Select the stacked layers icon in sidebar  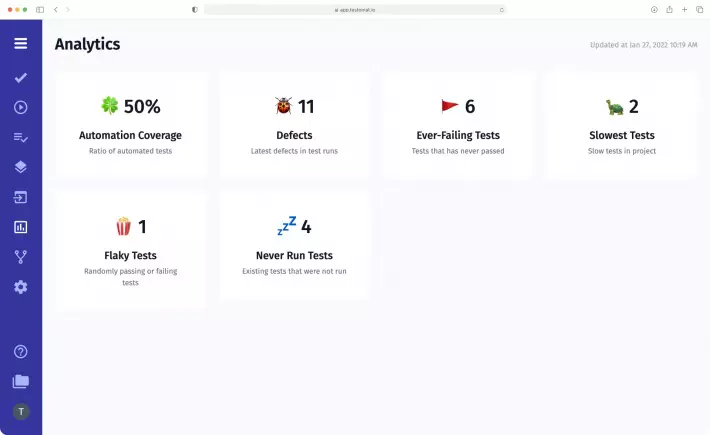[x=20, y=167]
